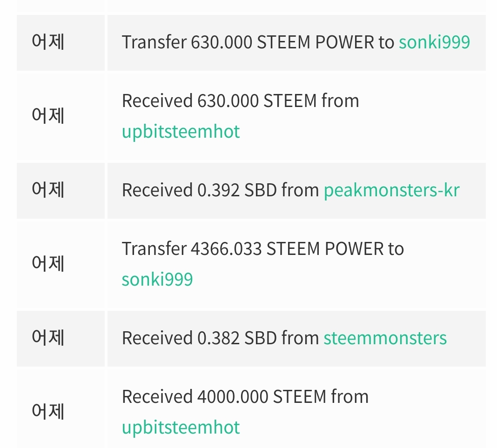Click the word Received in the steemmonsters row

(x=157, y=338)
